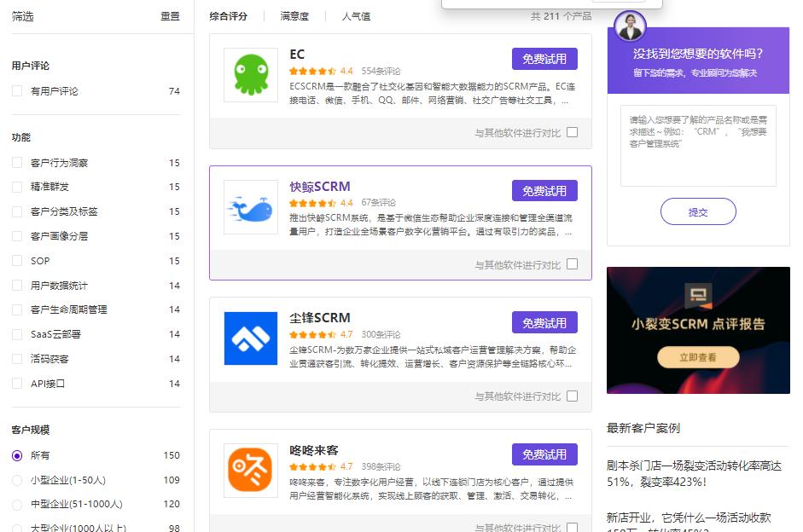This screenshot has height=532, width=803.
Task: Click the consultant avatar icon
Action: 631,26
